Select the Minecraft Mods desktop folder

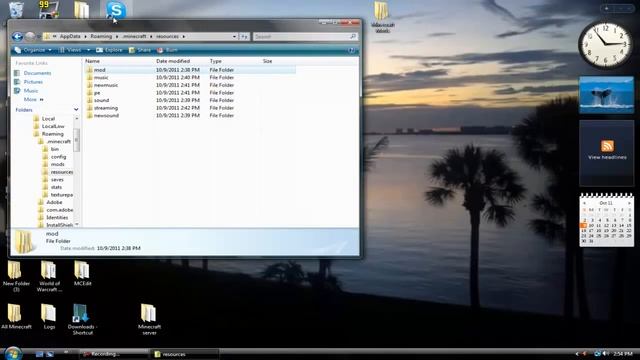[x=382, y=16]
